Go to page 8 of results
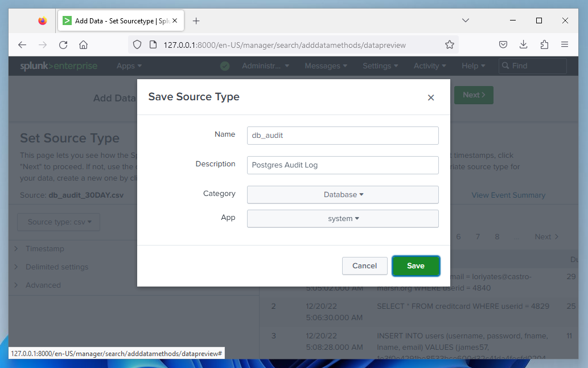 coord(497,237)
